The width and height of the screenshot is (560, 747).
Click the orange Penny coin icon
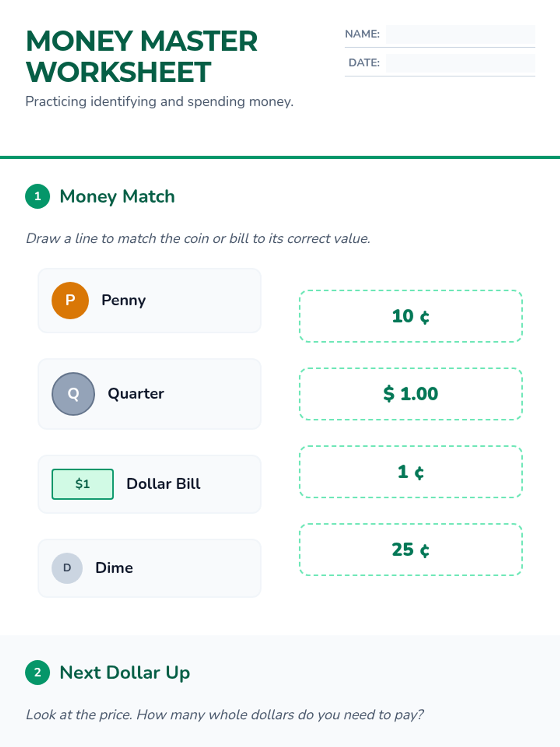[70, 300]
